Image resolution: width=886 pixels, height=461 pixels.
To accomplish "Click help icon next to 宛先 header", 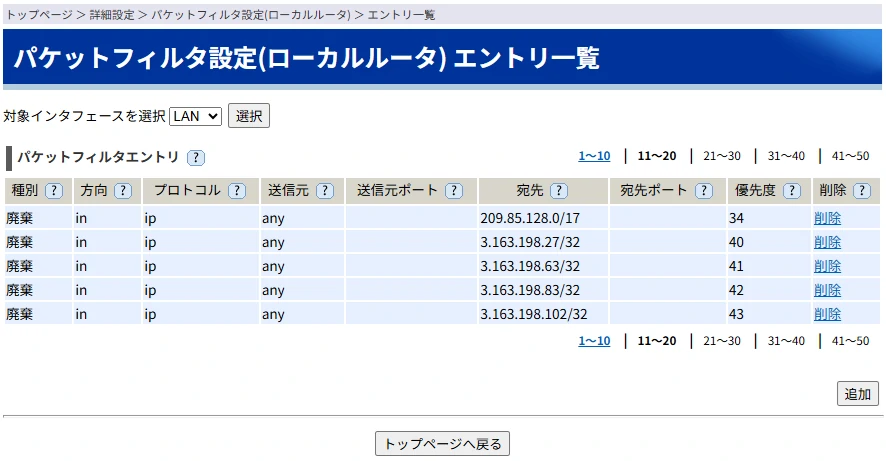I will pyautogui.click(x=559, y=191).
